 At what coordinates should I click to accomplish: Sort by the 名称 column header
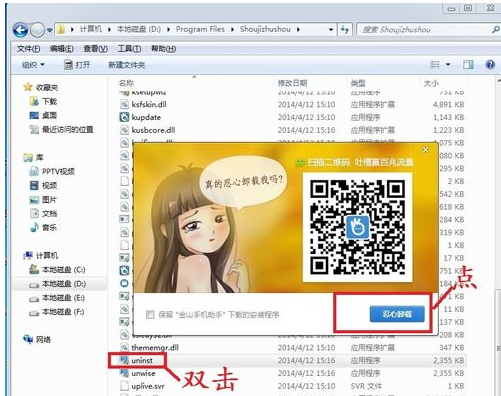pos(126,83)
